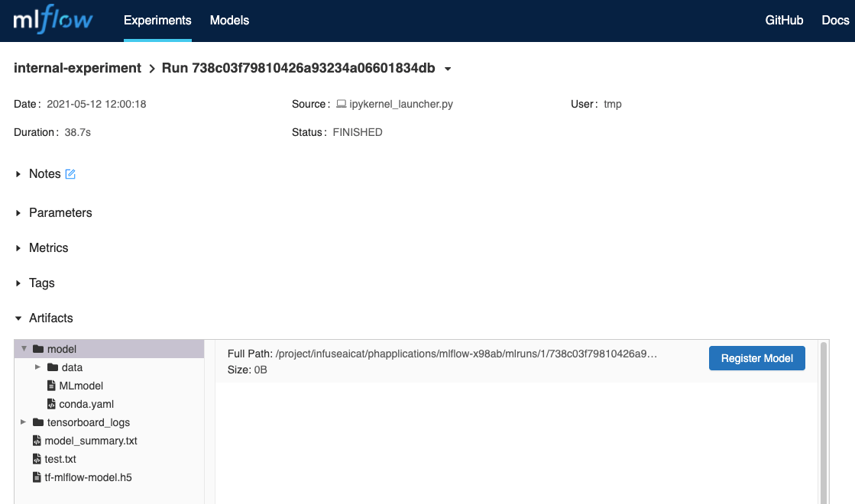Screen dimensions: 855x504
Task: Click the MLmodel file icon
Action: [x=51, y=386]
